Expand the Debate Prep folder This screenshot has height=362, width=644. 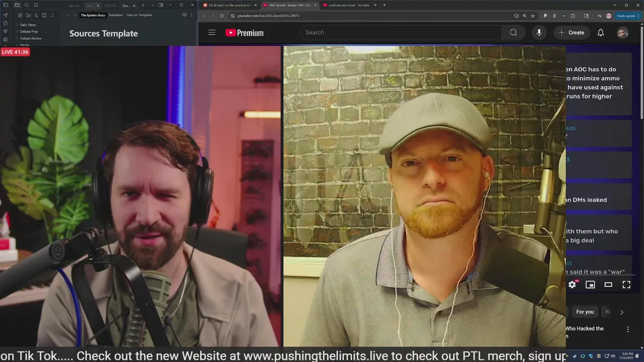(29, 31)
